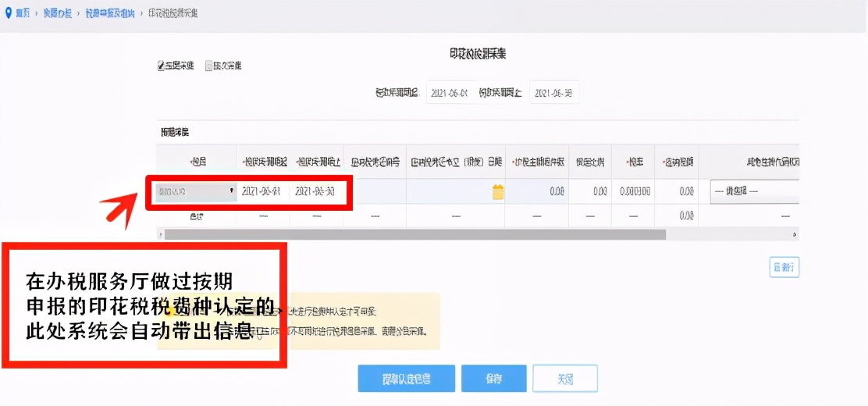The image size is (868, 406).
Task: Enable the unchecked 按次采集 checkbox
Action: (x=208, y=66)
